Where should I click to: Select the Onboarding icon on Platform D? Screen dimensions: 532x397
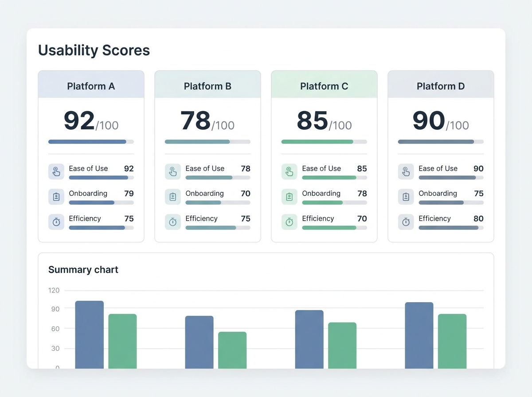pos(406,197)
